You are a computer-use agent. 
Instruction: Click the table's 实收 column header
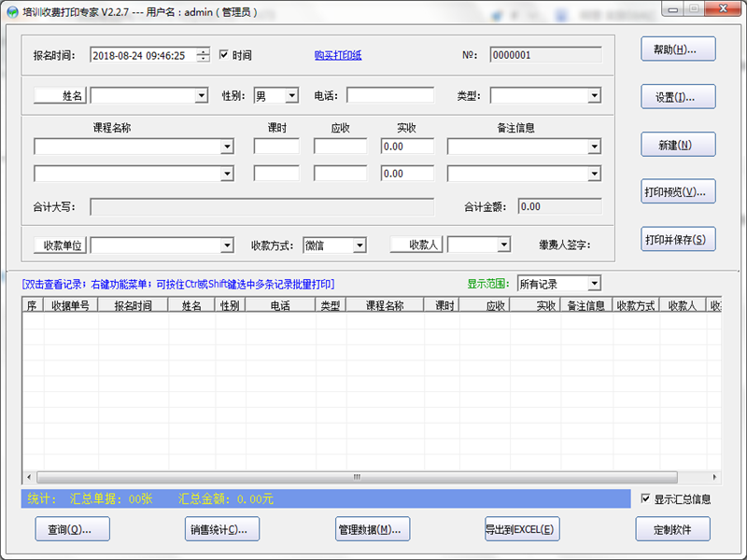click(535, 305)
